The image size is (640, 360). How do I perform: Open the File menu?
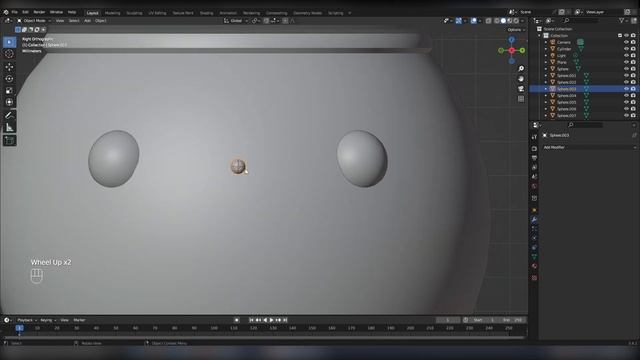[x=14, y=12]
